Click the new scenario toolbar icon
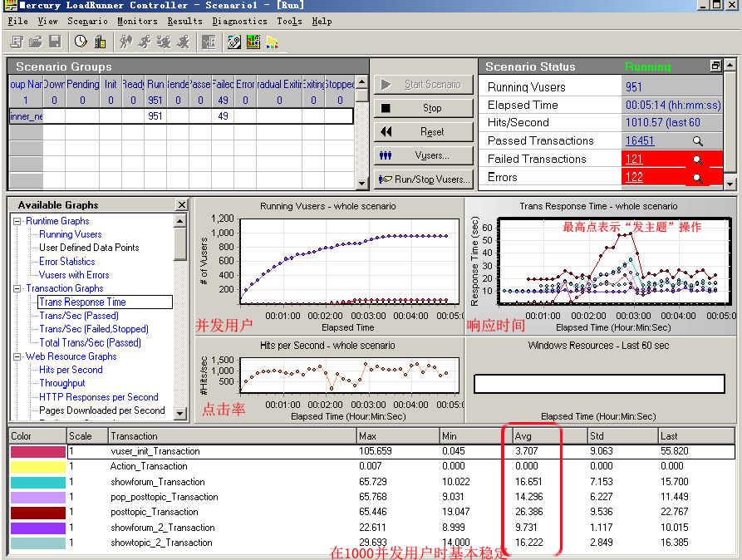Viewport: 742px width, 560px height. coord(16,42)
